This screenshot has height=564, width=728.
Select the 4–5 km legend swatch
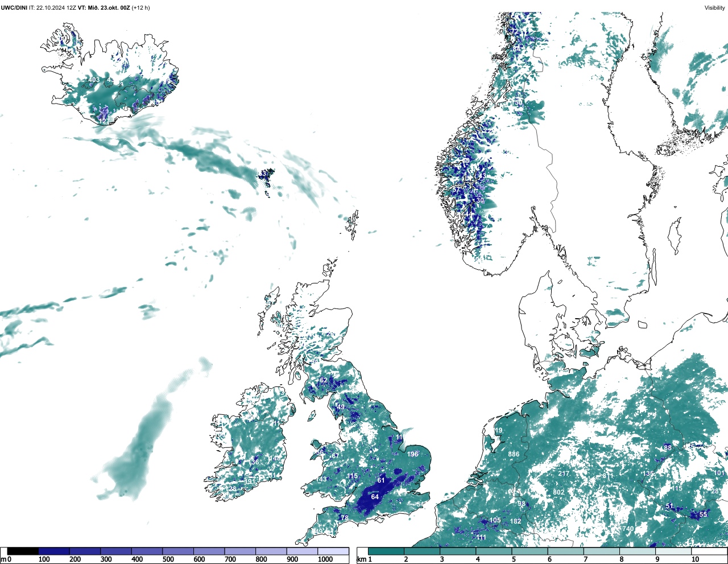click(494, 551)
